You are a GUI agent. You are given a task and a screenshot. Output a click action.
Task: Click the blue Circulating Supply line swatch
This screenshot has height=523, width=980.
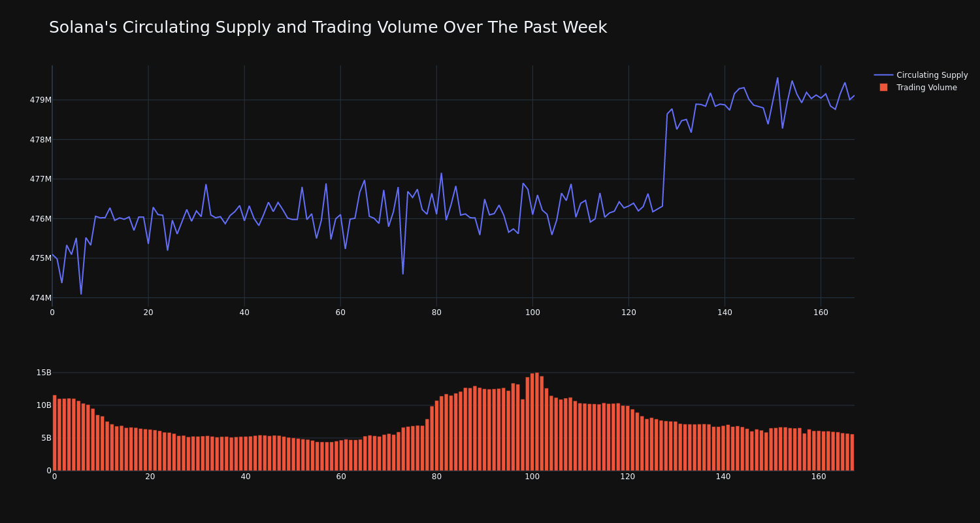(x=883, y=75)
